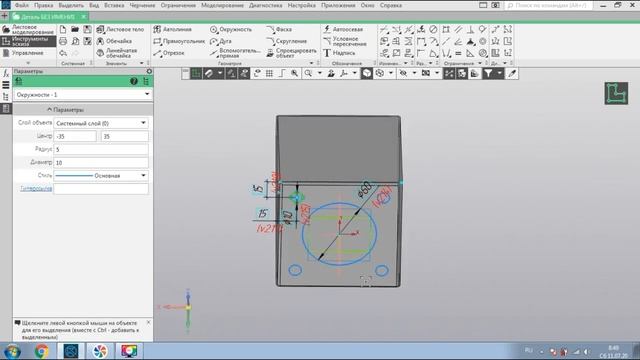The height and width of the screenshot is (360, 640).
Task: Open the zoom options dropdown arrow
Action: (320, 73)
